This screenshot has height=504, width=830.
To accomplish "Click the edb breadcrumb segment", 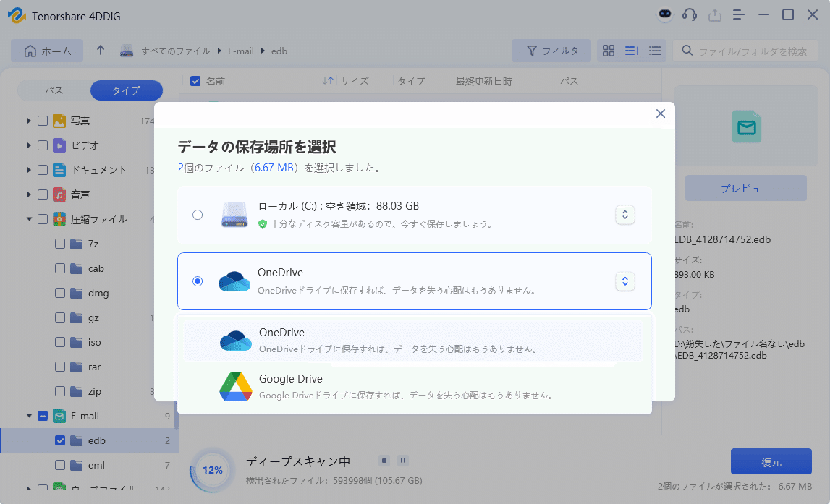I will coord(279,51).
